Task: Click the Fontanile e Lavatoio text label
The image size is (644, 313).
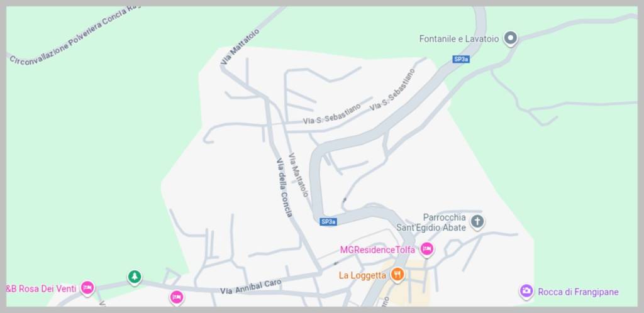Action: pyautogui.click(x=459, y=39)
